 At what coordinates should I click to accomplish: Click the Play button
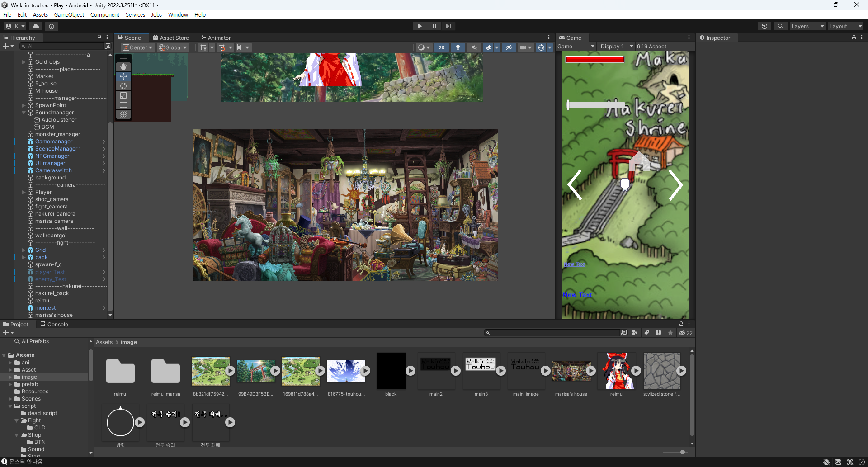coord(420,26)
